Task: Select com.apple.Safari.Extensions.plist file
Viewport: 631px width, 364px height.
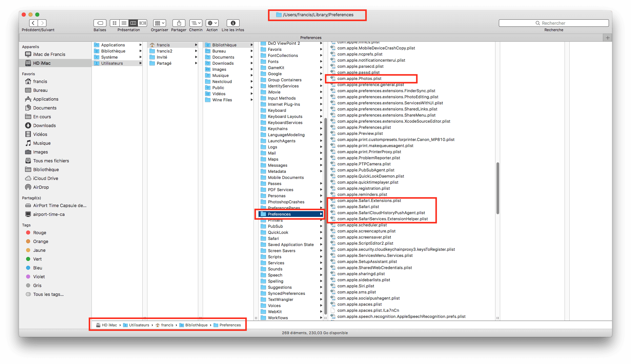Action: (369, 200)
